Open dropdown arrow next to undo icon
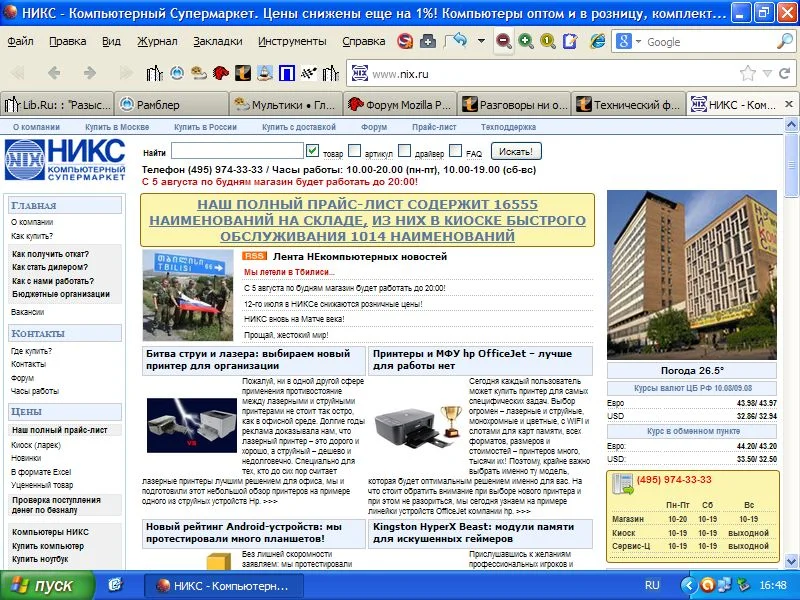Viewport: 800px width, 600px height. point(481,41)
